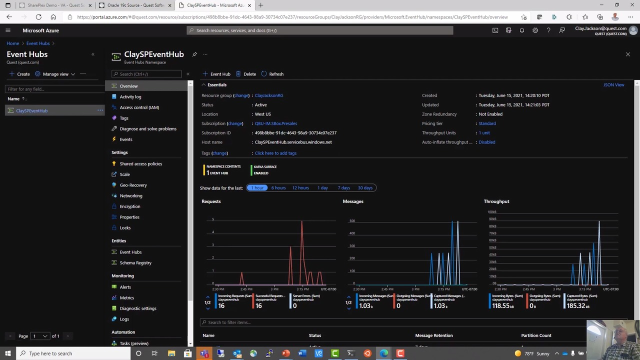Image resolution: width=640 pixels, height=360 pixels.
Task: Open more options for ClaySPEventHub row
Action: coord(100,111)
